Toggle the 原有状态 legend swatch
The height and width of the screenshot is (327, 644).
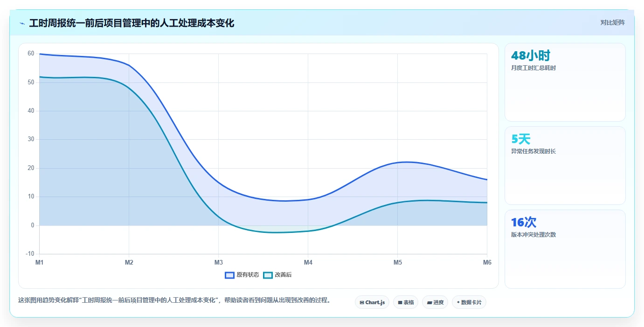click(229, 275)
